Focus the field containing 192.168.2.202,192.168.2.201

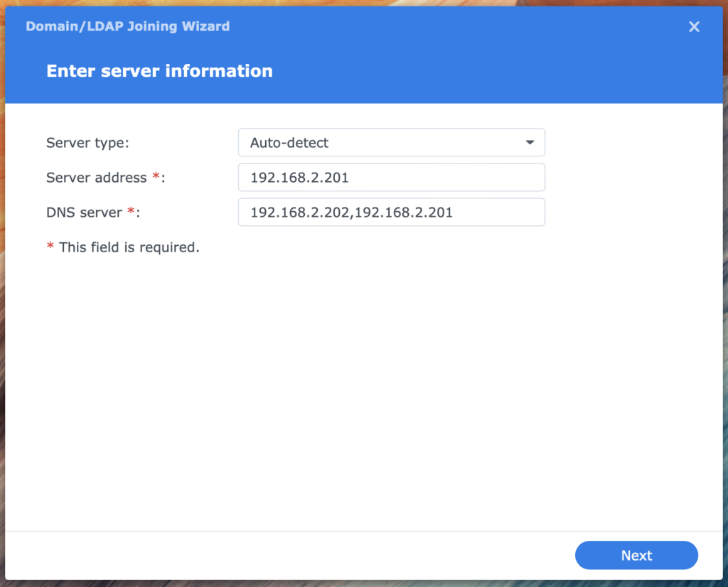pyautogui.click(x=391, y=212)
